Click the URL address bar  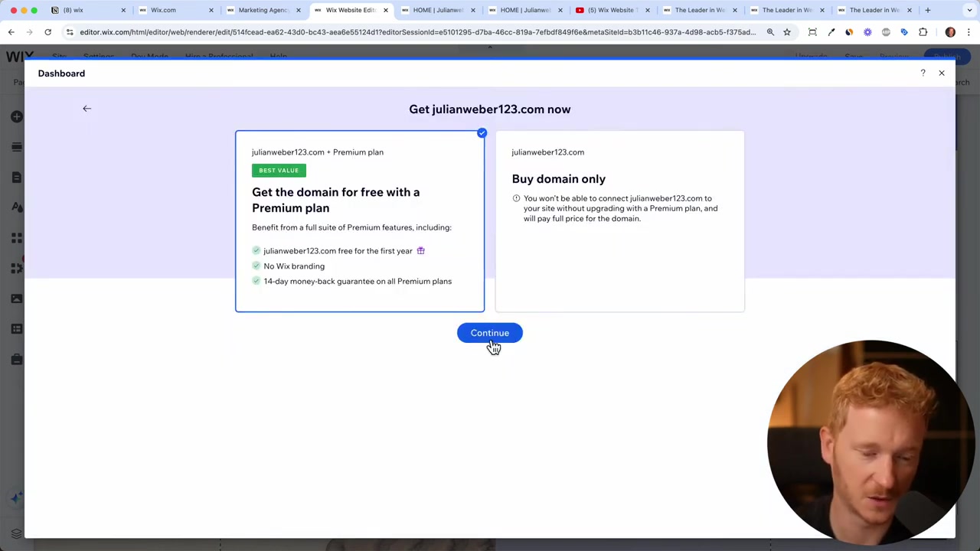(417, 32)
